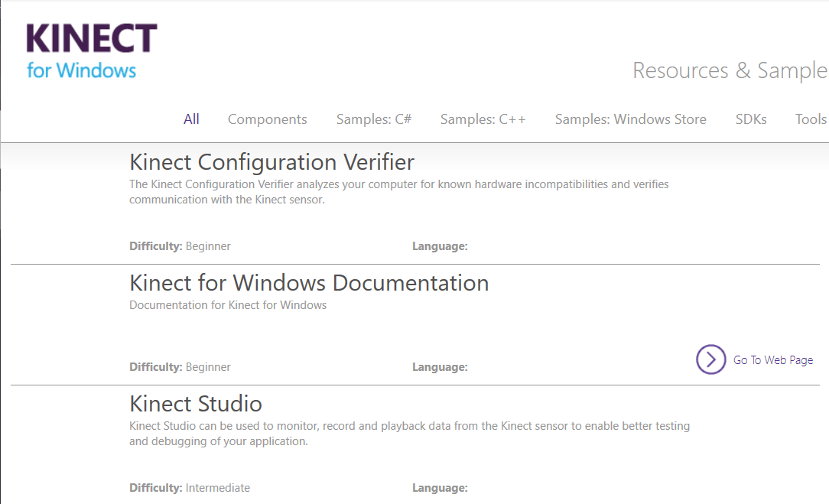
Task: Click the Resources & Samples page heading
Action: pyautogui.click(x=730, y=71)
